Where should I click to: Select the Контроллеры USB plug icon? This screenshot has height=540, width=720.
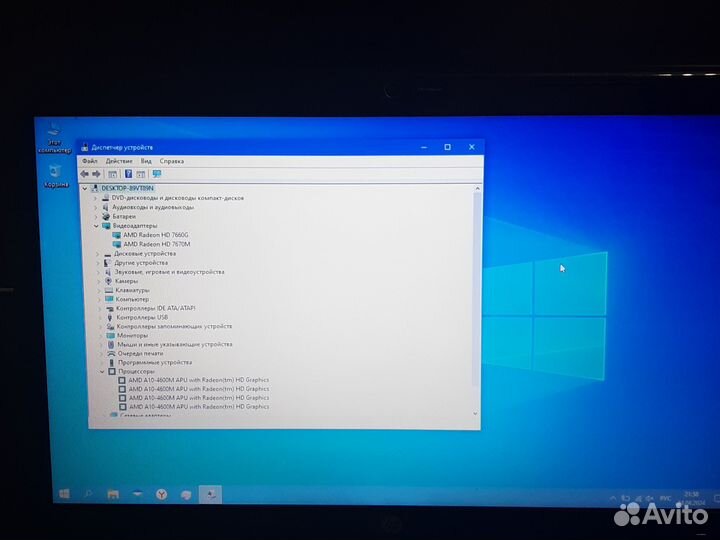(110, 317)
